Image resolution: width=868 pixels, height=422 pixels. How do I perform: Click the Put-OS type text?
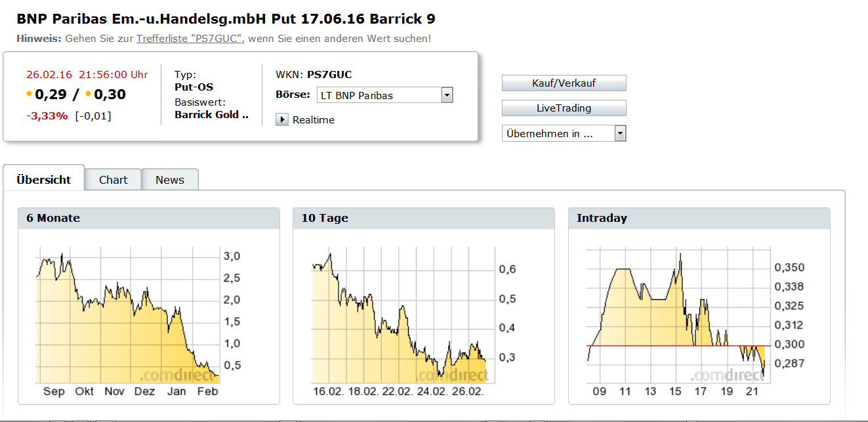194,87
